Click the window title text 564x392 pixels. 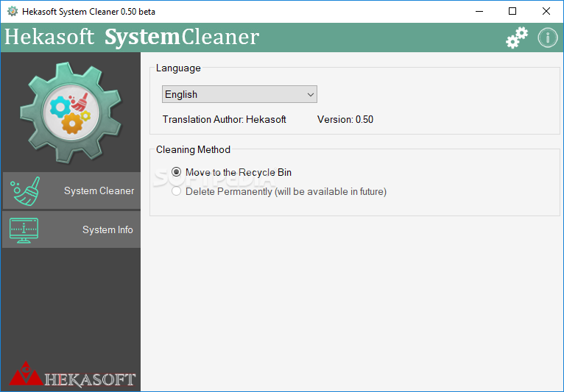click(x=88, y=12)
